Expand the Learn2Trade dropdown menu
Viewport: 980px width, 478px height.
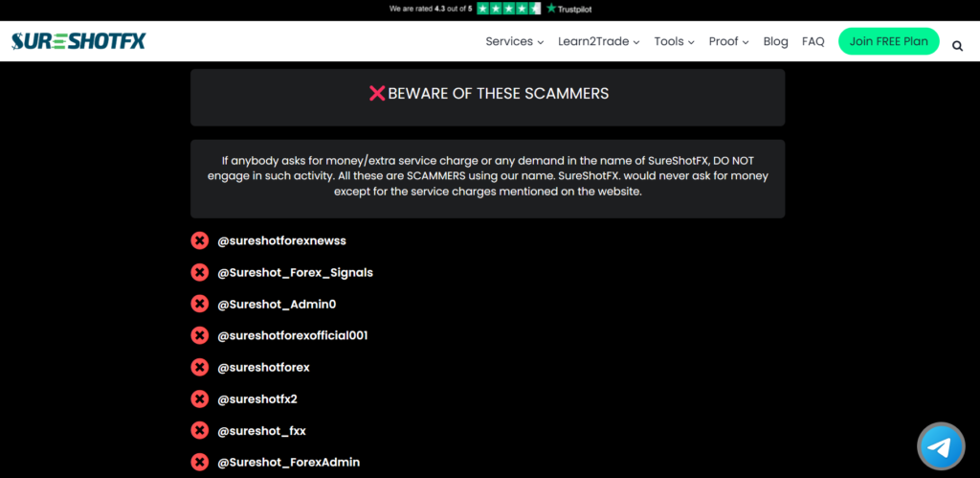[599, 41]
